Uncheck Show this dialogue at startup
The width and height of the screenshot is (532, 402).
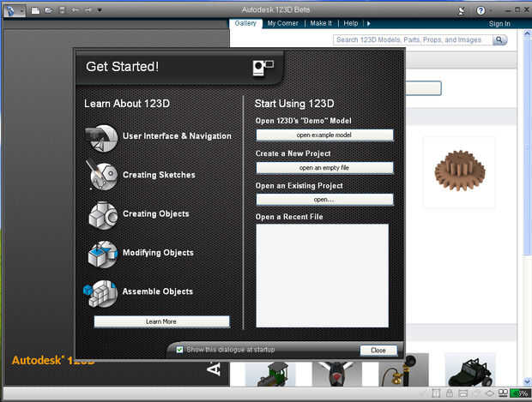point(180,350)
